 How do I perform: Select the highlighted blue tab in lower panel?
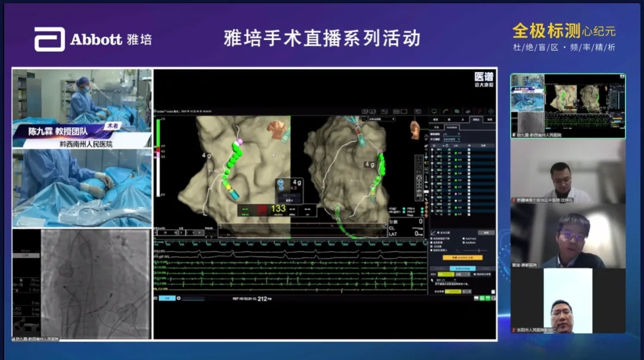tap(462, 269)
